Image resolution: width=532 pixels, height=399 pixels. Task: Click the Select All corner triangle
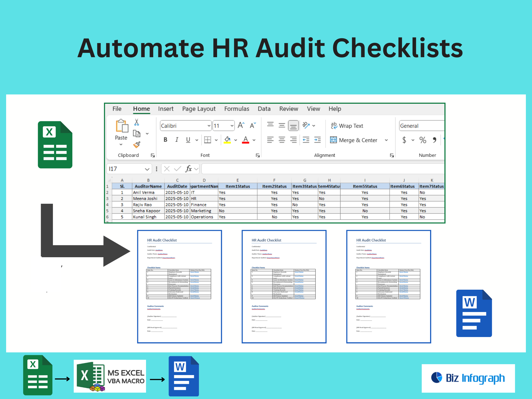point(109,180)
